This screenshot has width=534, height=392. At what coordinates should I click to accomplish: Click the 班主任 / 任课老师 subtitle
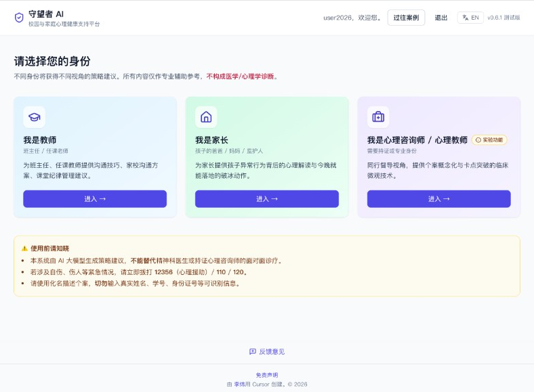click(x=45, y=151)
